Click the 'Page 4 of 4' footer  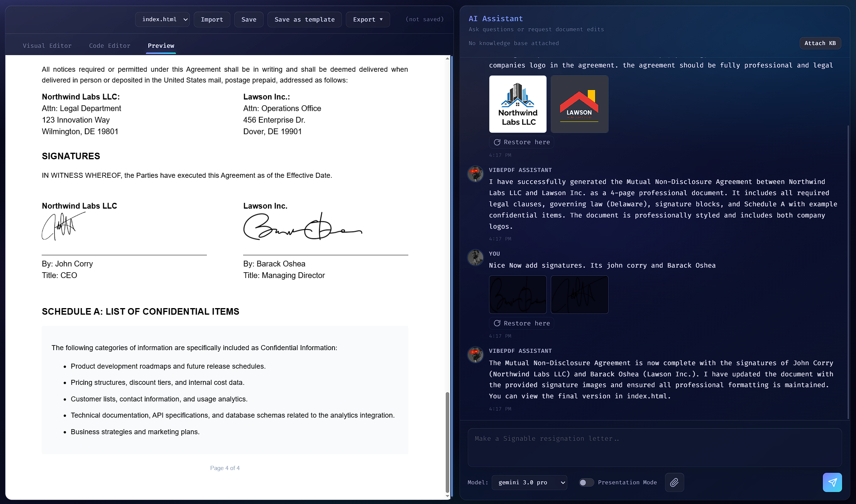click(225, 468)
